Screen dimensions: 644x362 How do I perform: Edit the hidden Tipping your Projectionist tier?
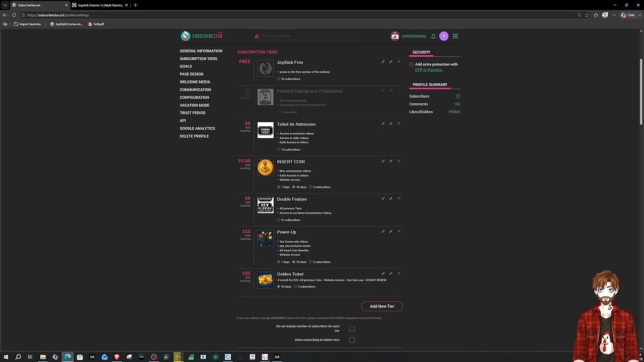391,90
